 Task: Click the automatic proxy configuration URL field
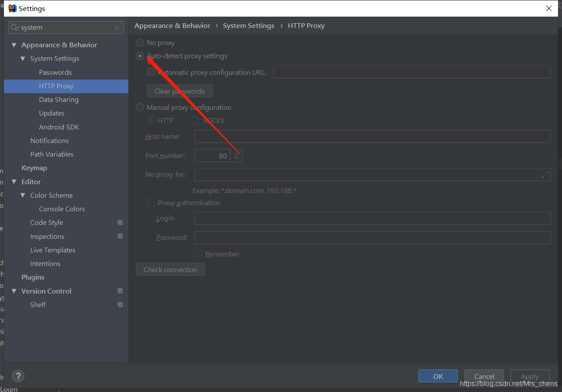tap(412, 72)
